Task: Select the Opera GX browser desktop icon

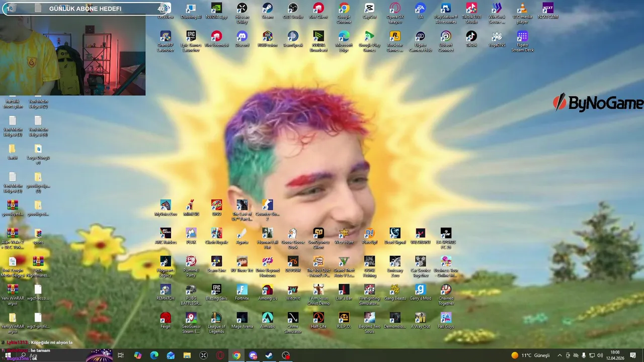Action: tap(395, 14)
